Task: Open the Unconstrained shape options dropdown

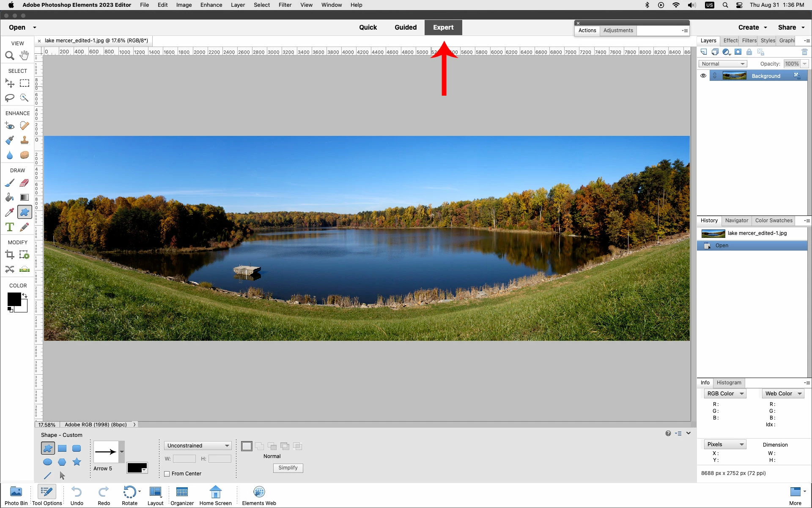Action: coord(198,446)
